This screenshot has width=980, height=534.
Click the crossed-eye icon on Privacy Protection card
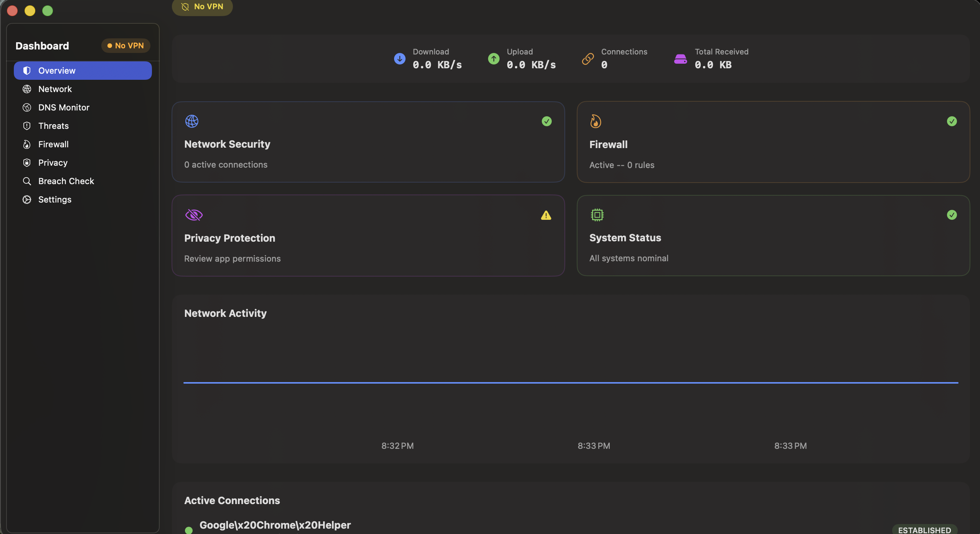coord(194,215)
